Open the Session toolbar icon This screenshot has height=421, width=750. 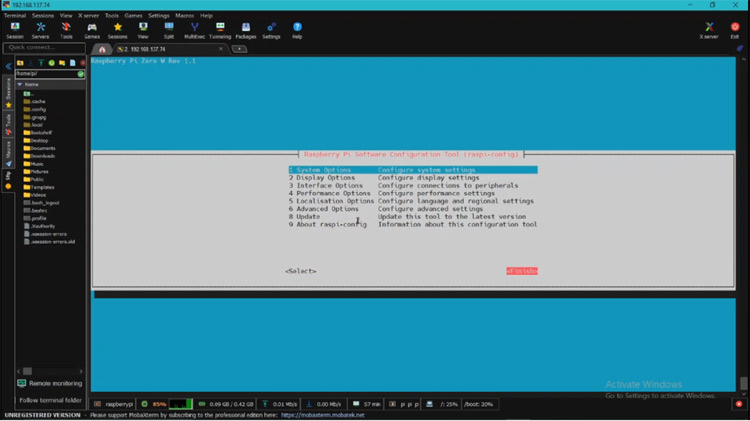click(x=15, y=30)
